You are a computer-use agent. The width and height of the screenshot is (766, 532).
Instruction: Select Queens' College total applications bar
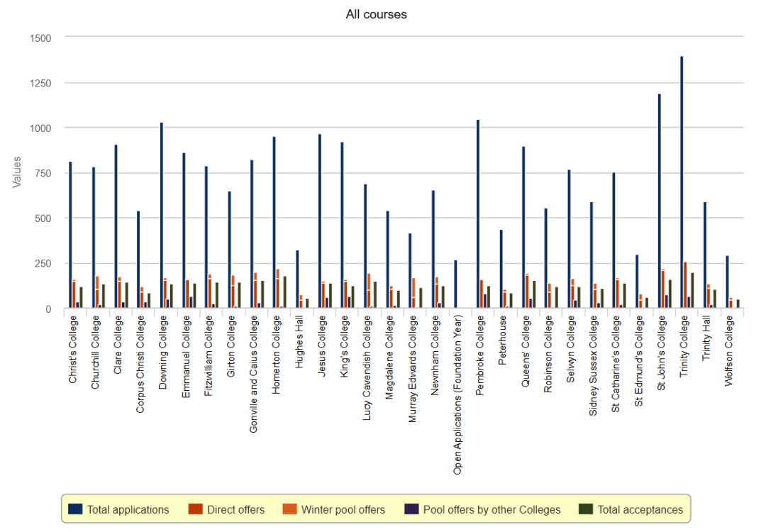pos(523,227)
